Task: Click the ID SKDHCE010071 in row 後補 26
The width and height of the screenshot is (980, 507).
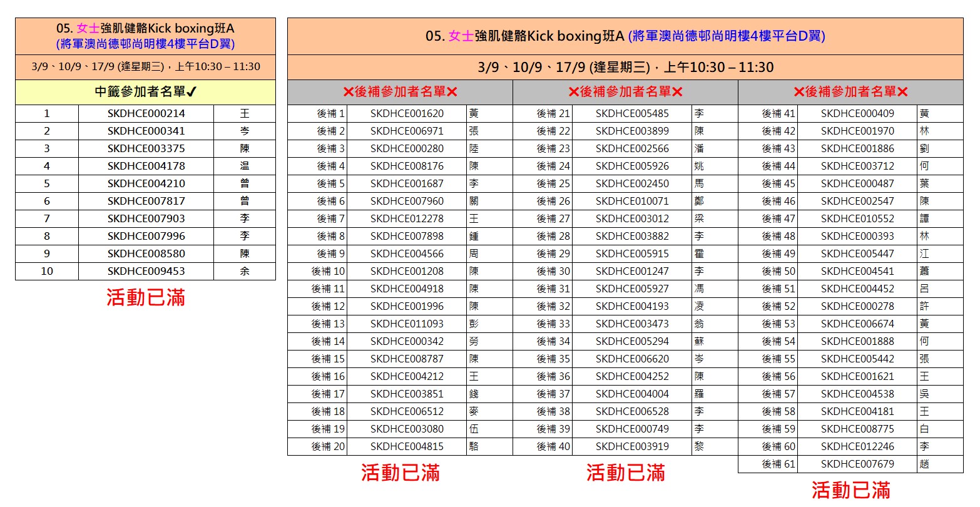Action: pos(632,201)
